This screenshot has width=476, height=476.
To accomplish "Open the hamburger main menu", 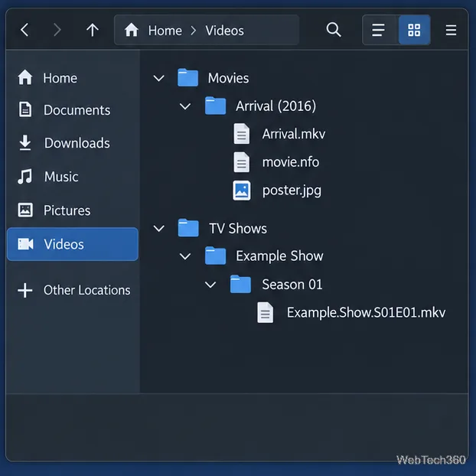I will [x=451, y=30].
